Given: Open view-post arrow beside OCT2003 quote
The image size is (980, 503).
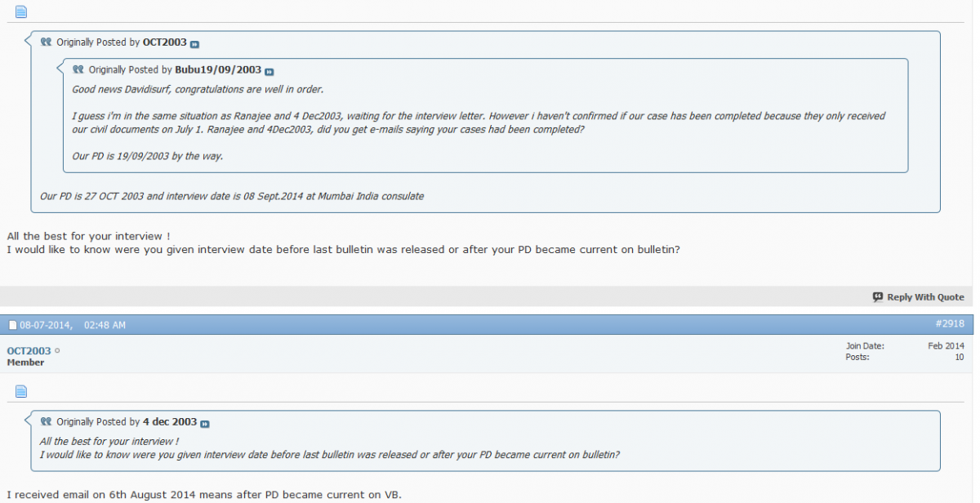Looking at the screenshot, I should point(195,43).
